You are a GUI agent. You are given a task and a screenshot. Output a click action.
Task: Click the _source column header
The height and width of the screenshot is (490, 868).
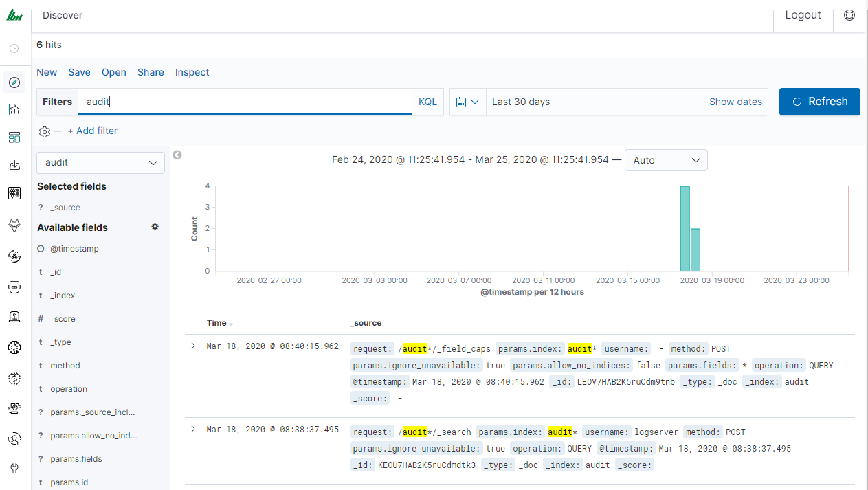[x=366, y=323]
